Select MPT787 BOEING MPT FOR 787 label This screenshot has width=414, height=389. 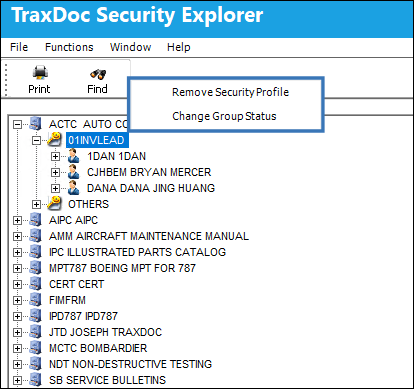tap(122, 268)
